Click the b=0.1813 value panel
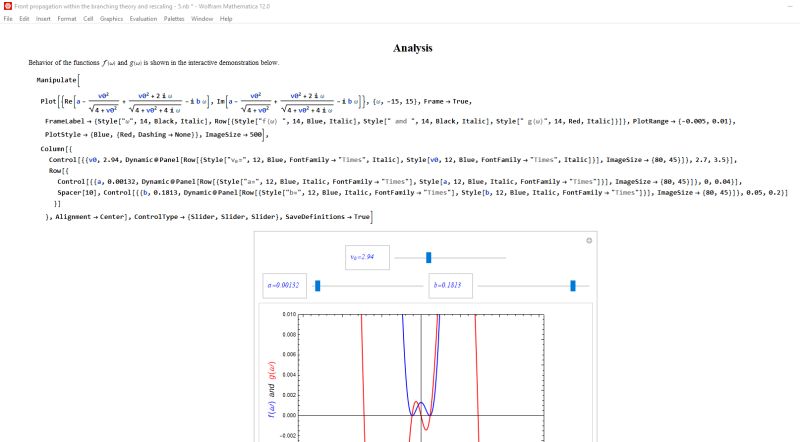 coord(451,286)
